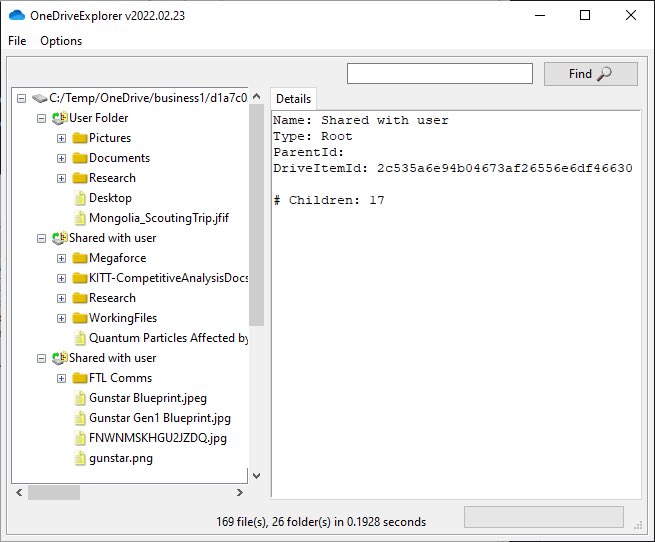655x542 pixels.
Task: Collapse the C:/Temp/OneDrive root node
Action: click(x=21, y=99)
